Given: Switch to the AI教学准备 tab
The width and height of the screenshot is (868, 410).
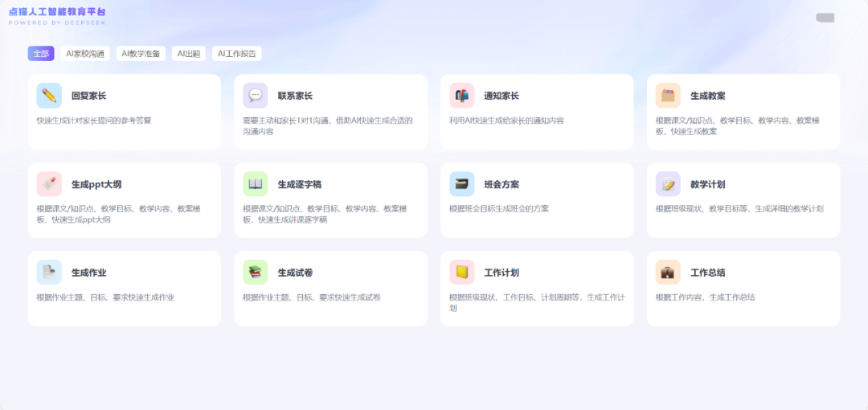Looking at the screenshot, I should tap(141, 54).
